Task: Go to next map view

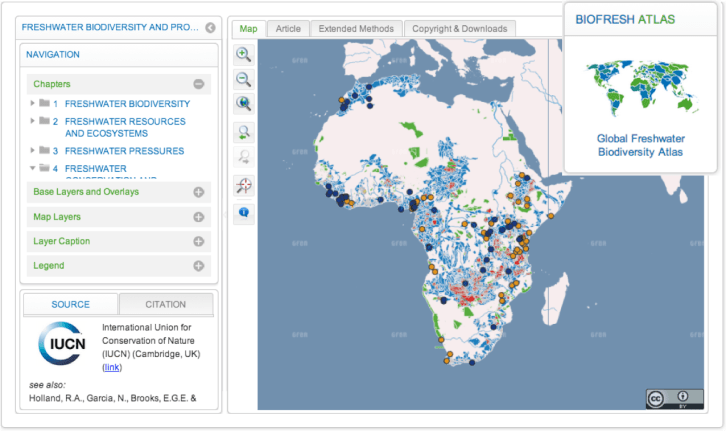Action: pyautogui.click(x=244, y=157)
